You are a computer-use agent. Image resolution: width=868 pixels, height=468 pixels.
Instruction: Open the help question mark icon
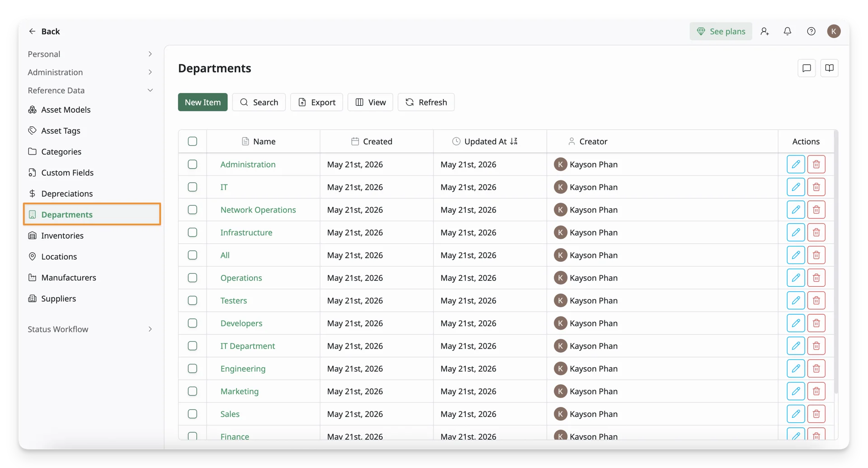pos(811,31)
